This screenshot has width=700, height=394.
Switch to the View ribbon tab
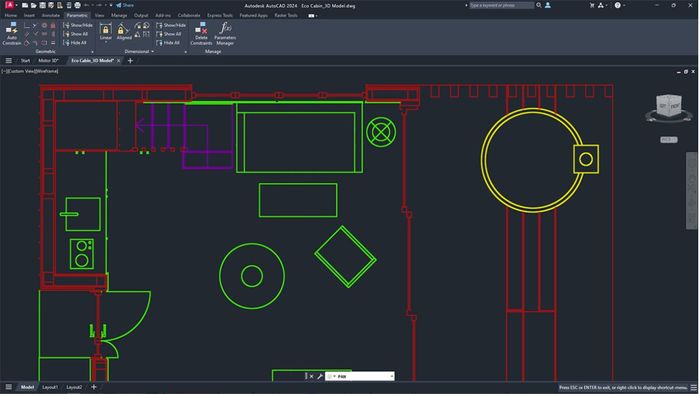pos(99,15)
